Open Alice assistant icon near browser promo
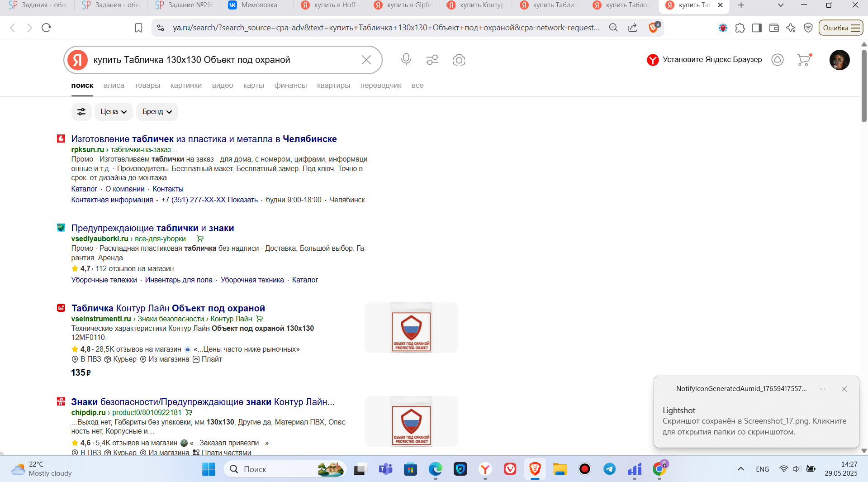The image size is (868, 482). [778, 60]
